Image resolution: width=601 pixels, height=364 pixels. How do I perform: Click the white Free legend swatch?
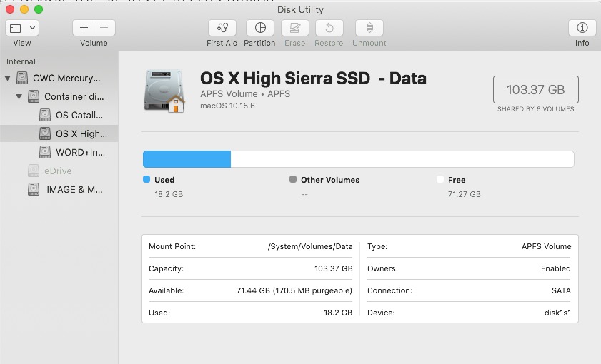coord(440,179)
